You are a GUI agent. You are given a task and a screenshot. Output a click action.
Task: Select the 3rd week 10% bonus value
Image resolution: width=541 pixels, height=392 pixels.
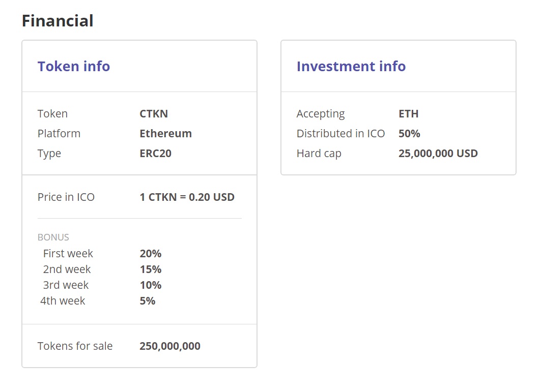(150, 285)
